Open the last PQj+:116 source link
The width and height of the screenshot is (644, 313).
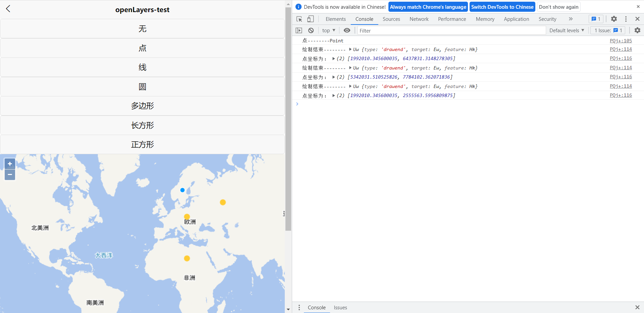coord(621,95)
